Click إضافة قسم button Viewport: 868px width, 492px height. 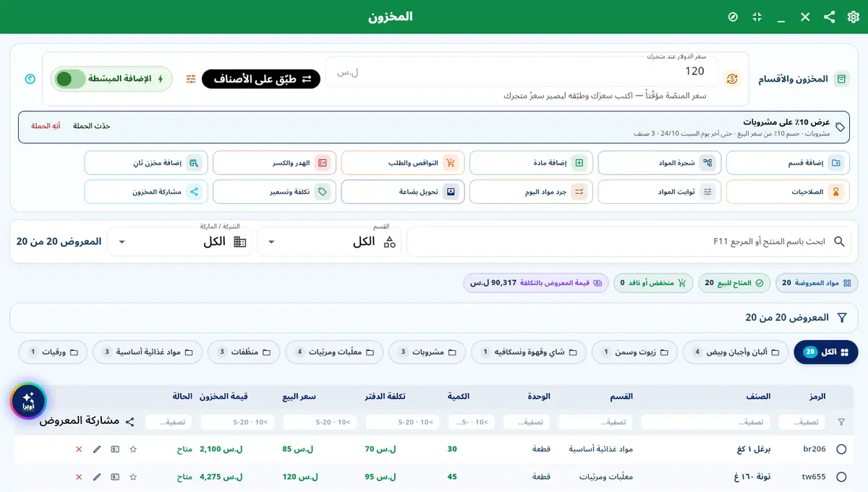tap(788, 163)
